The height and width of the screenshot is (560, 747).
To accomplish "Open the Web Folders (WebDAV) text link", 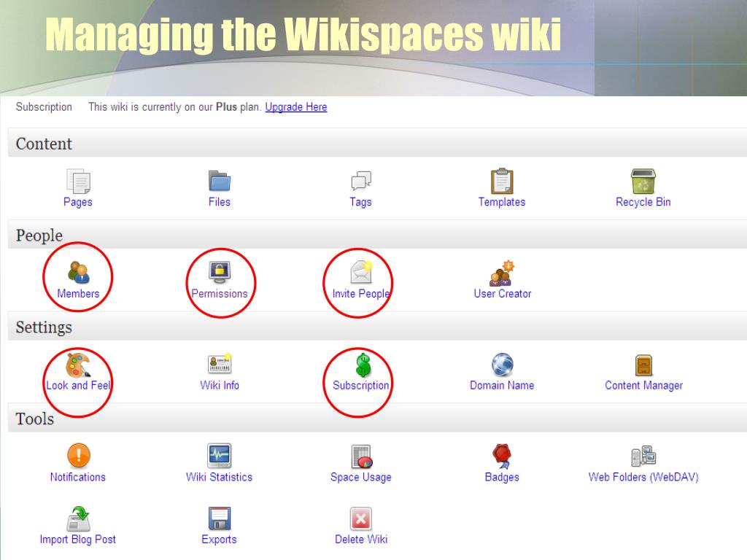I will pos(643,477).
